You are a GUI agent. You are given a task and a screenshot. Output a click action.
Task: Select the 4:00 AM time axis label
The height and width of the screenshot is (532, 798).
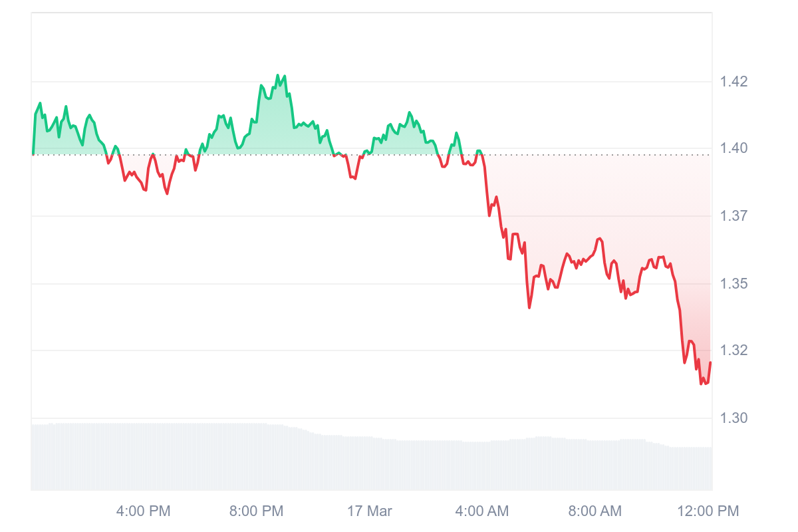click(481, 511)
